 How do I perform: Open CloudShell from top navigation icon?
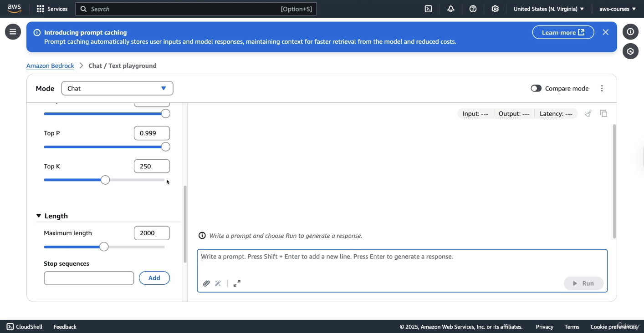[x=429, y=9]
